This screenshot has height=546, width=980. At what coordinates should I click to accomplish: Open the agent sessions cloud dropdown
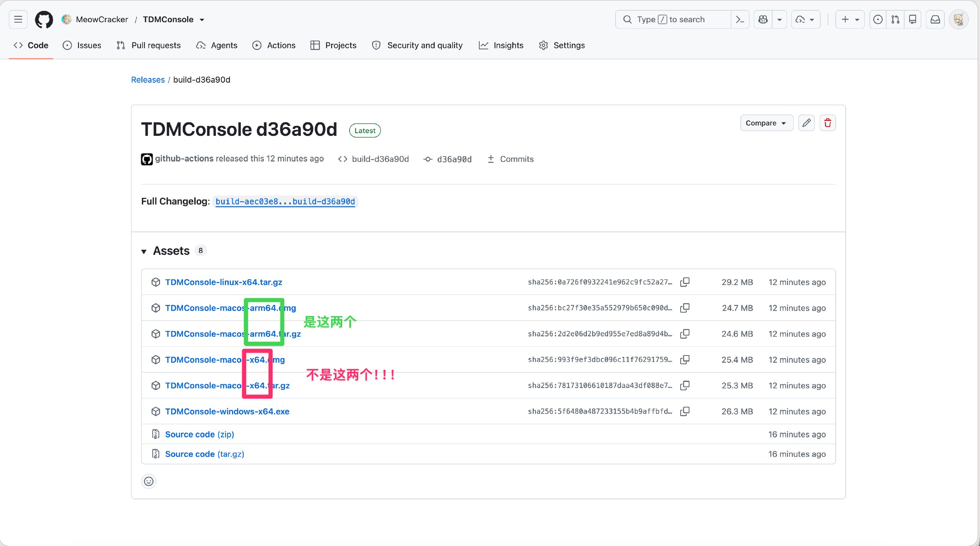(805, 20)
